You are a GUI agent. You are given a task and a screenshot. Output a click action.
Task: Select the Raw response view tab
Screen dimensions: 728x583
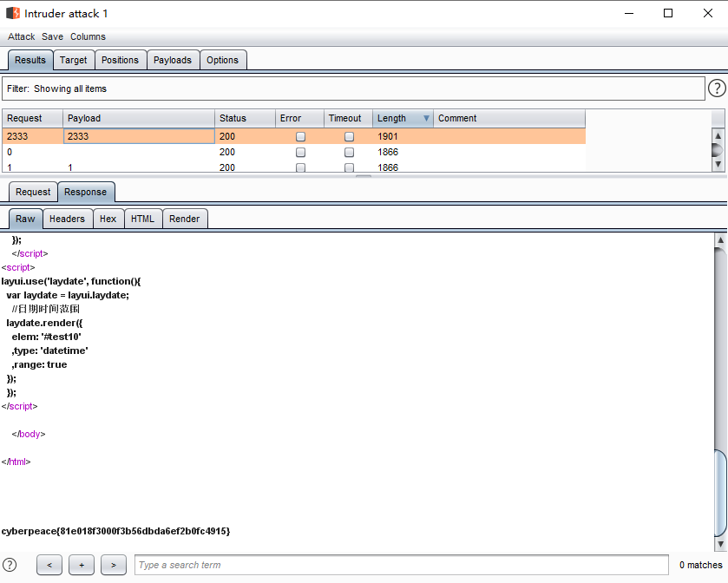pyautogui.click(x=25, y=219)
